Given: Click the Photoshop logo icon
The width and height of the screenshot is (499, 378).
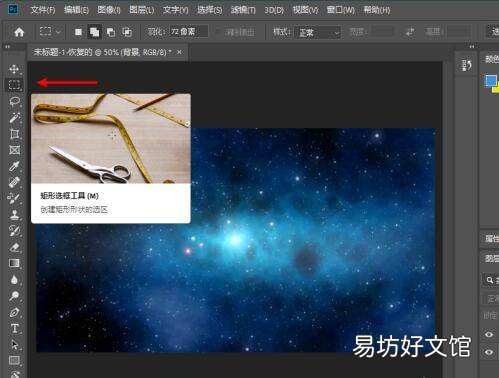Looking at the screenshot, I should click(13, 9).
